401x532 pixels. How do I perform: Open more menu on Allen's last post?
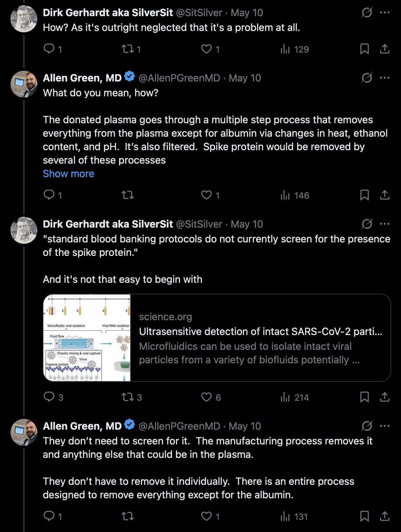coord(385,426)
